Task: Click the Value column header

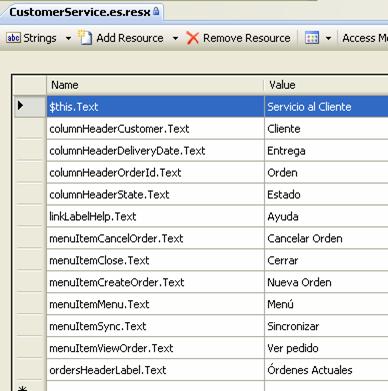Action: [326, 85]
